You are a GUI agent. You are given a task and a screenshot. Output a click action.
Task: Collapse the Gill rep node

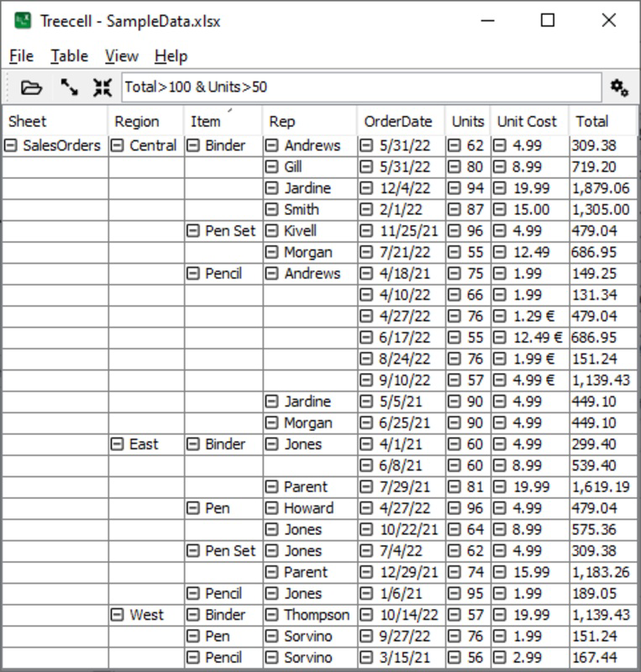pos(272,166)
